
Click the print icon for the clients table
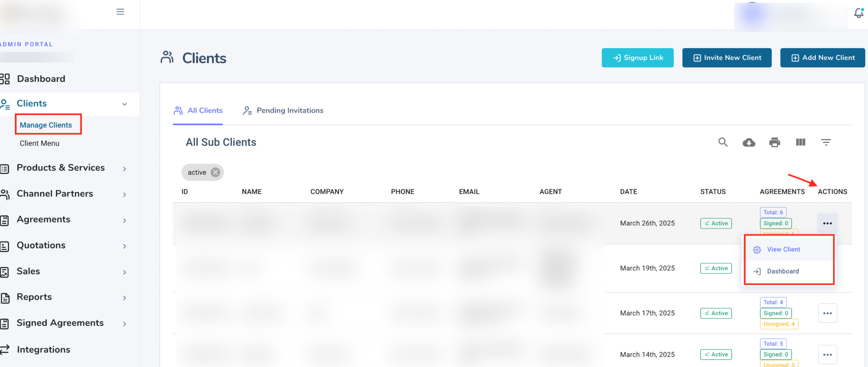pos(774,142)
